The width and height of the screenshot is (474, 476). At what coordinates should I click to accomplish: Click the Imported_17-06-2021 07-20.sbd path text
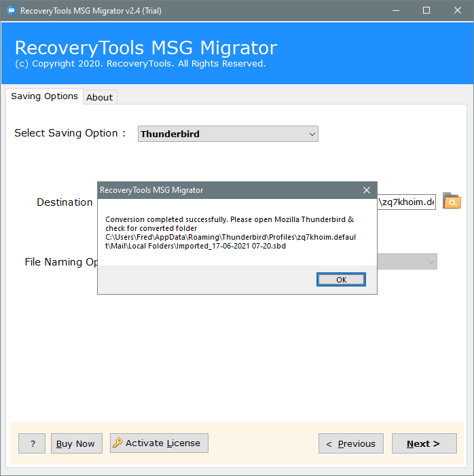(x=231, y=246)
